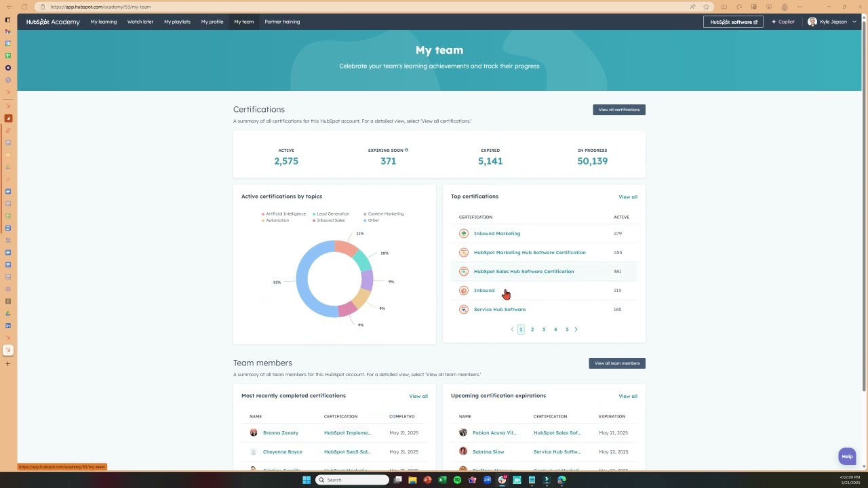The image size is (868, 488).
Task: Open the Watch later tab
Action: (x=140, y=22)
